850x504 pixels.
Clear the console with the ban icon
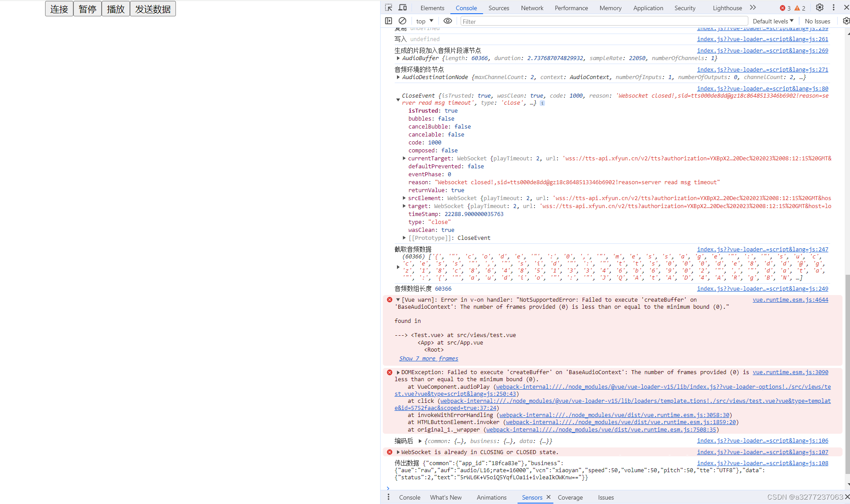pyautogui.click(x=402, y=21)
